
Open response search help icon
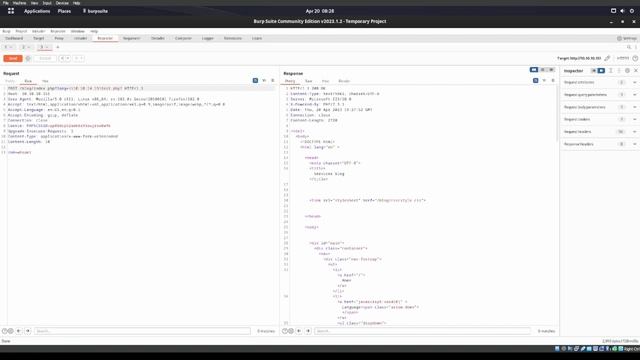tap(285, 331)
